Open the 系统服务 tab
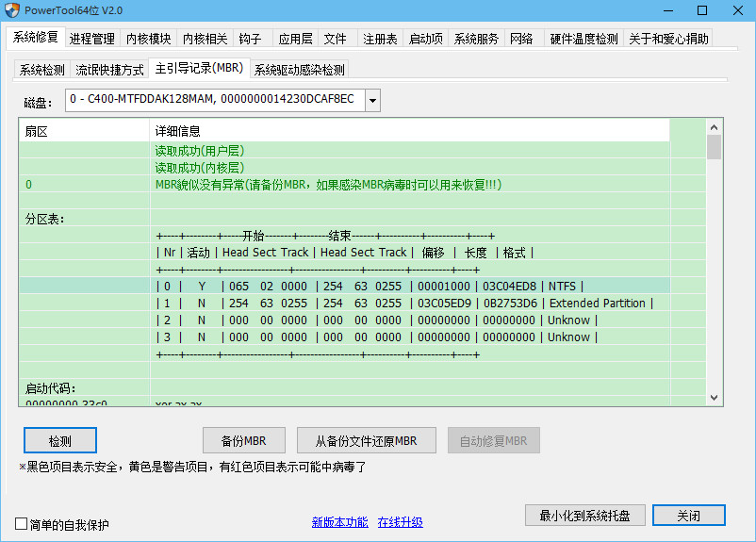 click(x=476, y=39)
